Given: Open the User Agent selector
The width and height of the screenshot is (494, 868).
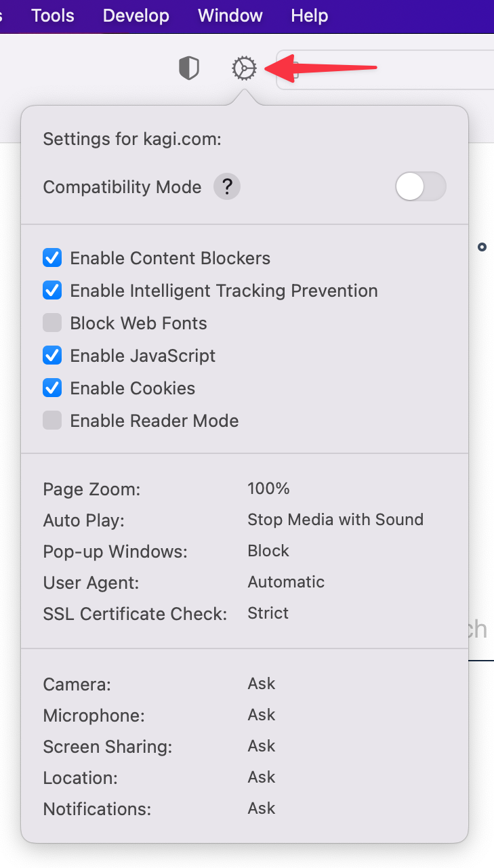Looking at the screenshot, I should (286, 581).
